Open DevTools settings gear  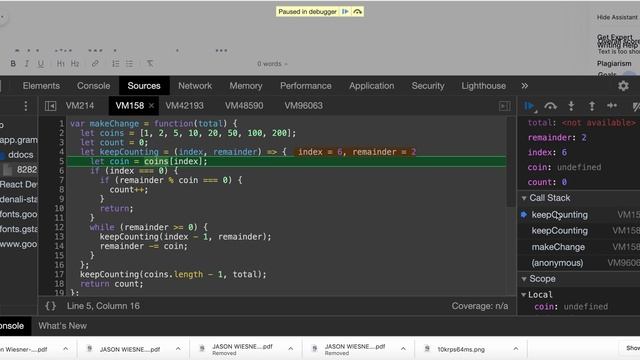coord(623,86)
